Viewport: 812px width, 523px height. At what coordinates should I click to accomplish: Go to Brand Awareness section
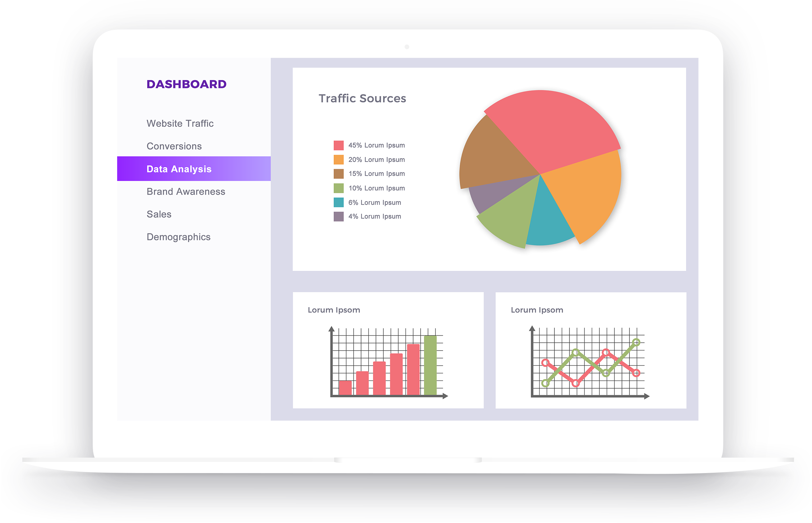coord(186,191)
